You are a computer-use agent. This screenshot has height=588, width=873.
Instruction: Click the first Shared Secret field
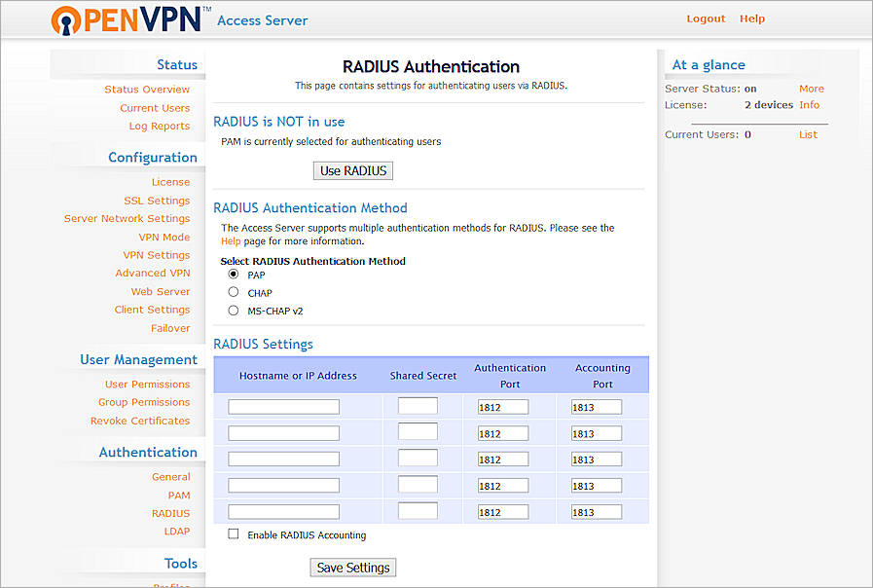pyautogui.click(x=418, y=406)
